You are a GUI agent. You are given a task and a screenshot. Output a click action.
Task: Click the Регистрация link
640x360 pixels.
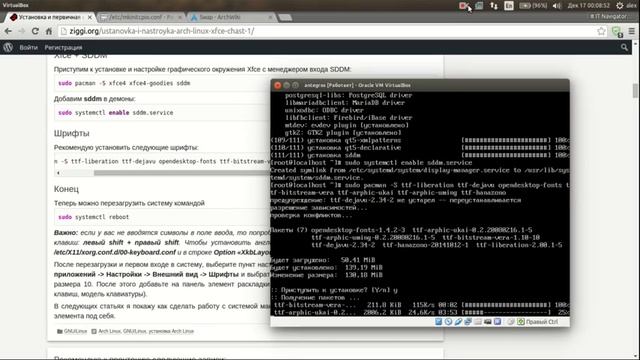(x=63, y=47)
